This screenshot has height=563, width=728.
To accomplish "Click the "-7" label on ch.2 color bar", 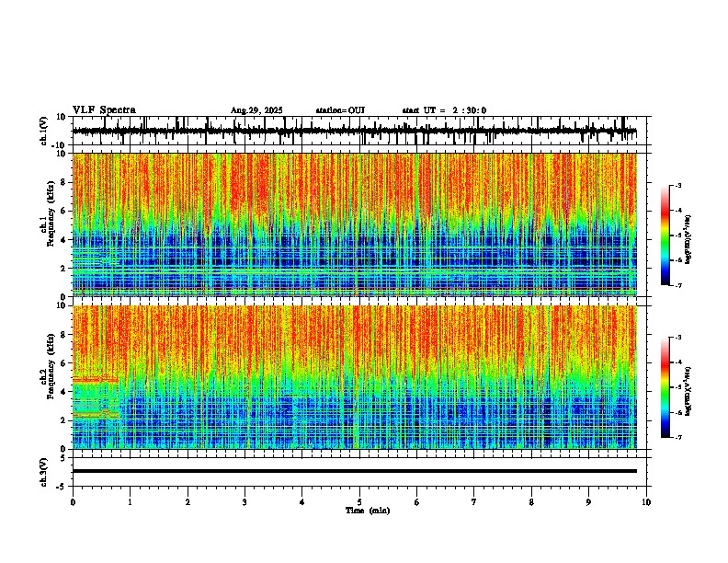I will pos(677,437).
